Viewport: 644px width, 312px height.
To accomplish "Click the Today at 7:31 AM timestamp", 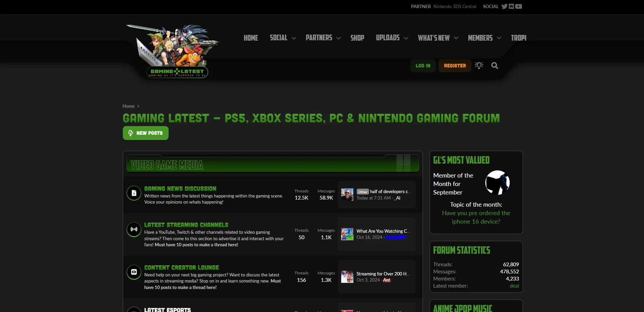I will (x=374, y=198).
